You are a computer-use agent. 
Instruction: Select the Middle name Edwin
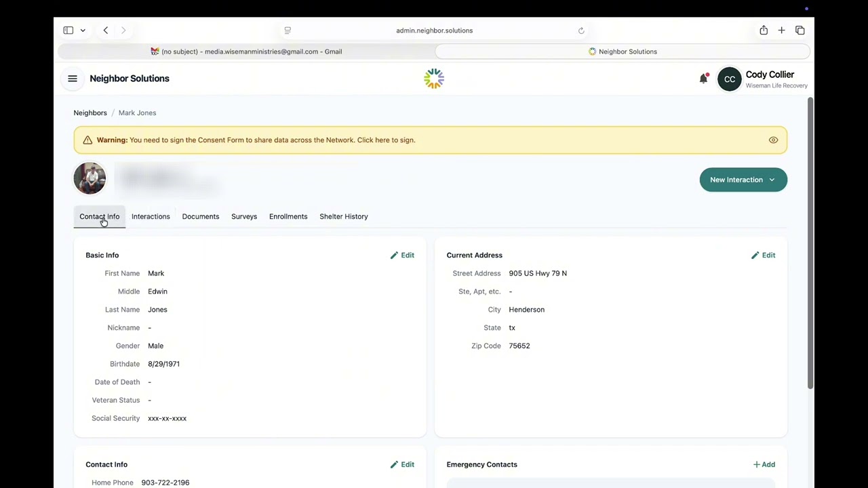pyautogui.click(x=157, y=291)
